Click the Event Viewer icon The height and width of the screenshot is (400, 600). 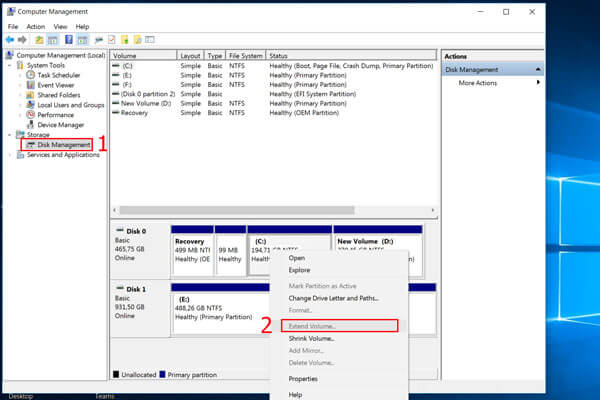point(30,85)
